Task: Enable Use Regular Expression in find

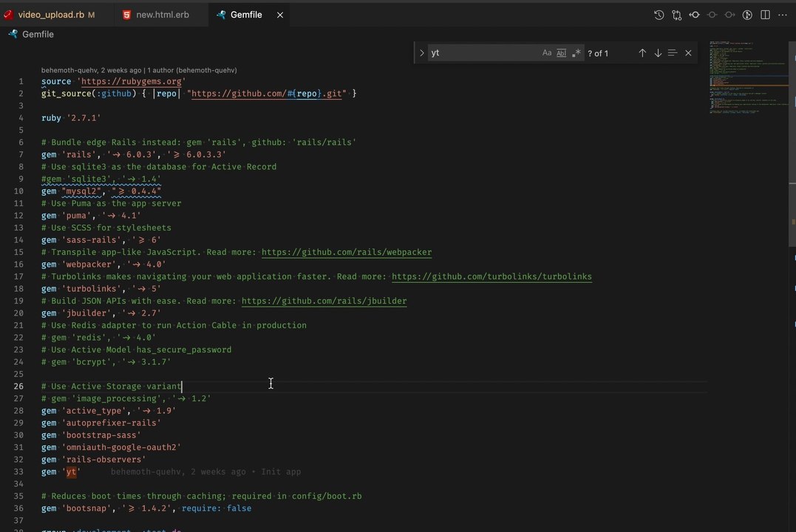Action: (576, 52)
